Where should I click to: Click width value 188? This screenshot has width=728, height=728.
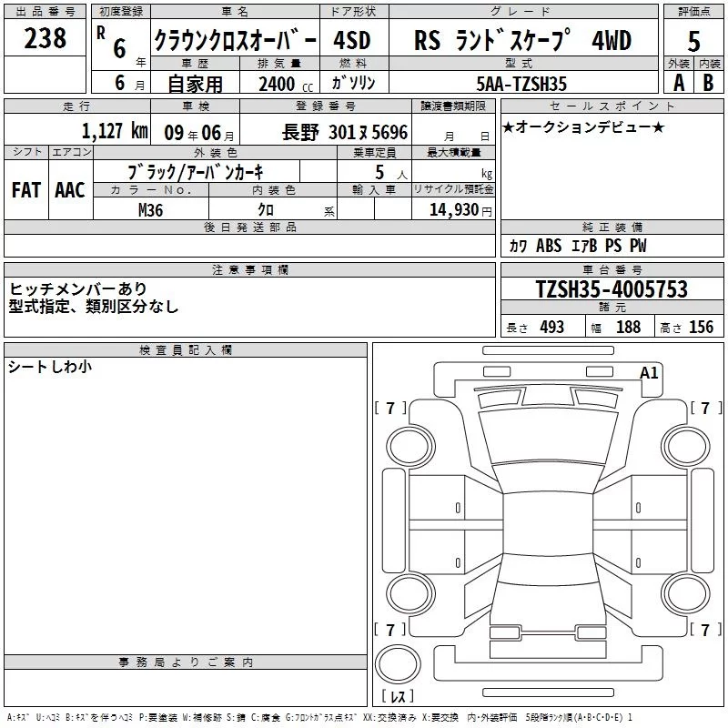pos(628,327)
